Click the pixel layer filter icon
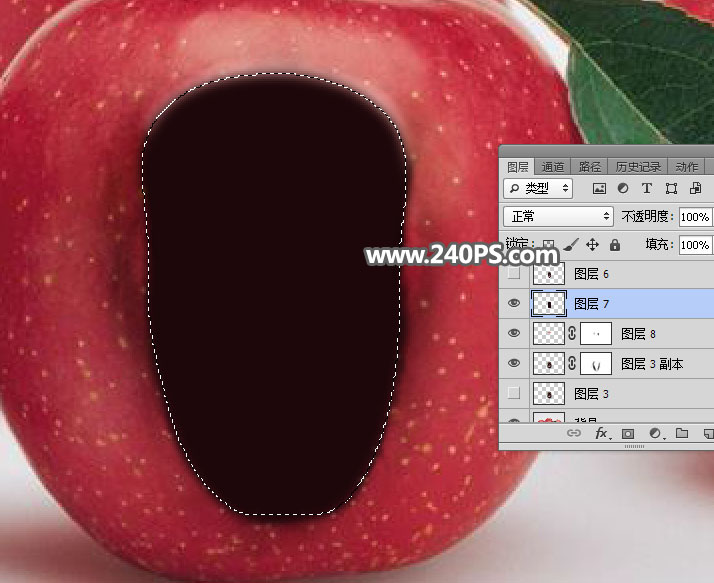Viewport: 714px width, 583px height. click(x=600, y=188)
